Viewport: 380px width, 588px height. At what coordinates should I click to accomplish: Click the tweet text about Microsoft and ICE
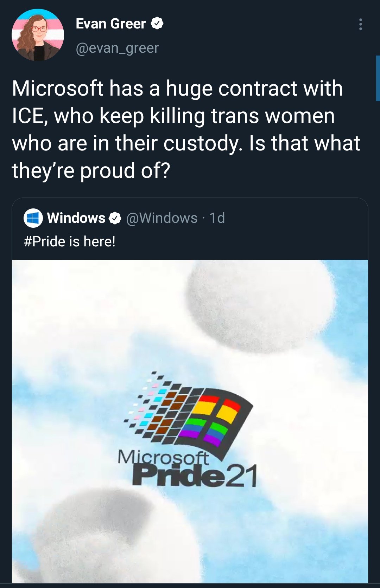186,129
